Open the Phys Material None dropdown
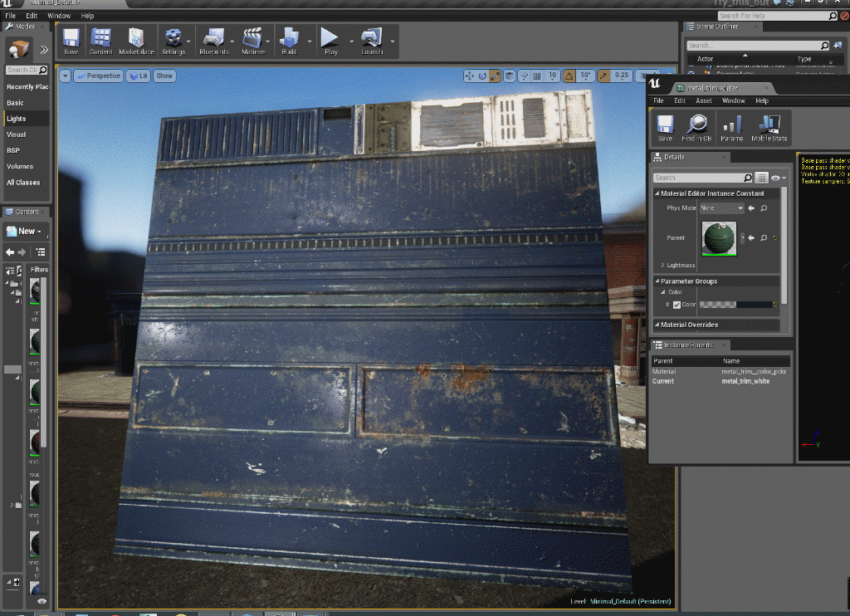The height and width of the screenshot is (616, 850). coord(721,208)
